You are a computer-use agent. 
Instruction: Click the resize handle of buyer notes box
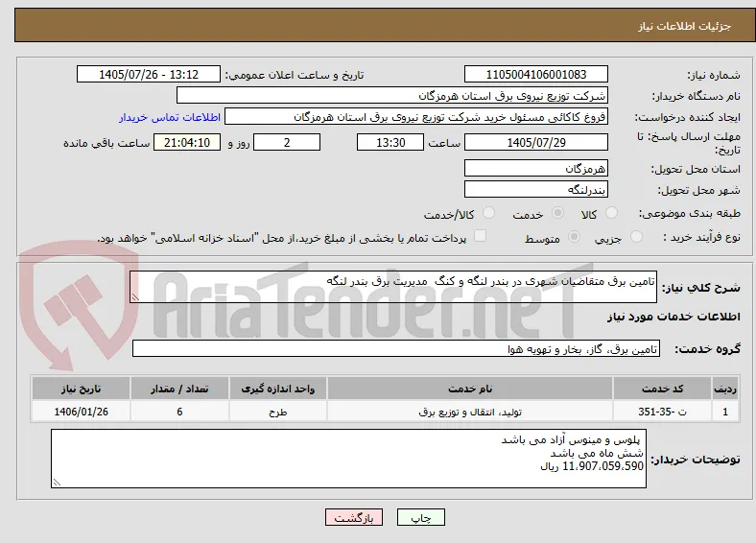(57, 483)
